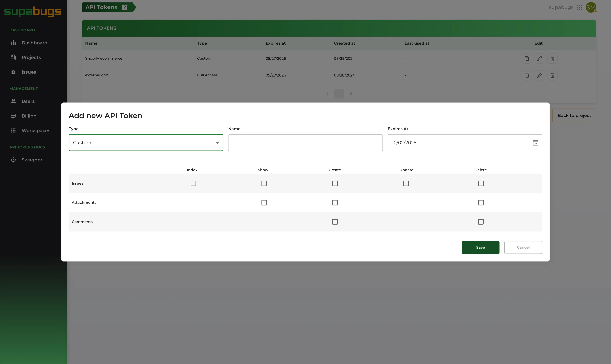
Task: Open the apps grid icon near supabugs
Action: point(579,7)
